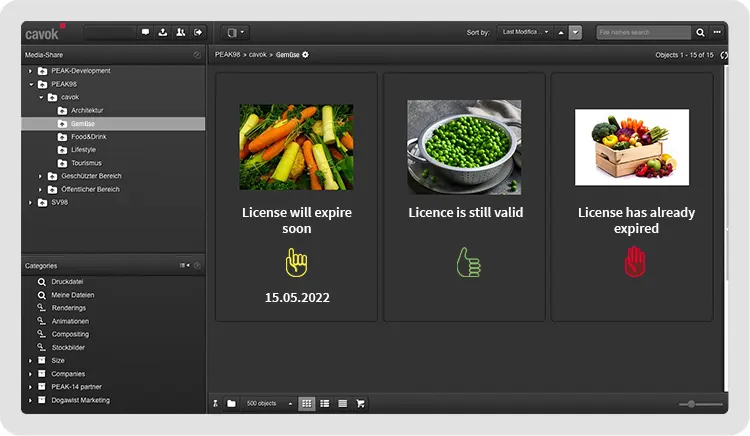This screenshot has height=436, width=750.
Task: Select the Compositing category
Action: coord(70,334)
